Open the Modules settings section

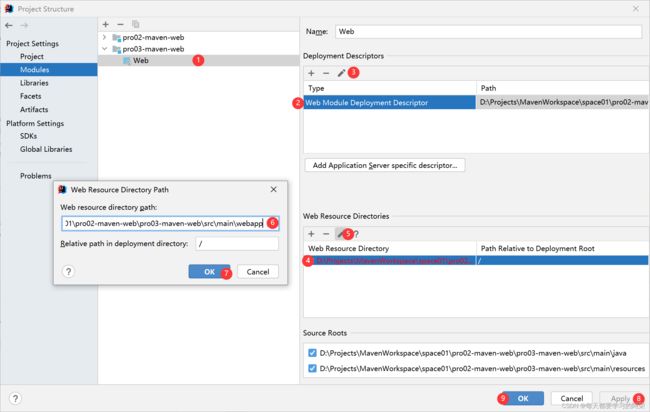pyautogui.click(x=49, y=70)
